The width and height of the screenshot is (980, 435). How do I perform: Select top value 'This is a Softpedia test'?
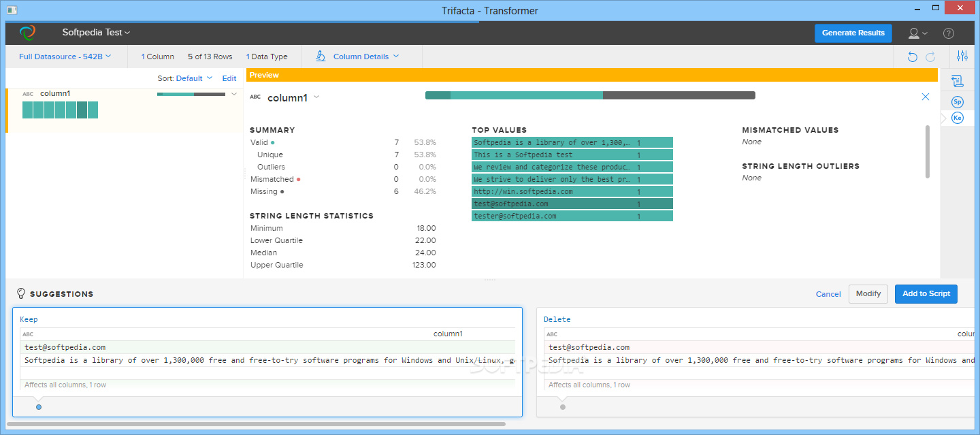[572, 155]
